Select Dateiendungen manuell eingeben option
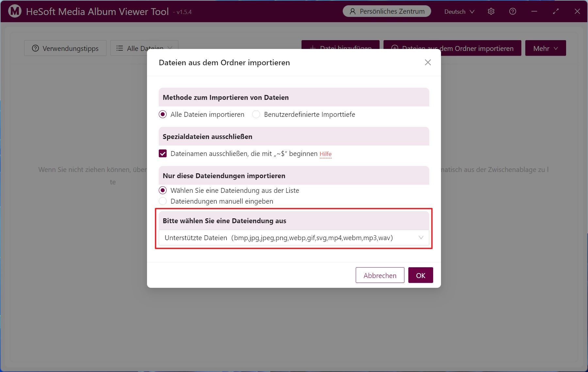Screen dimensions: 588x372 tap(163, 201)
